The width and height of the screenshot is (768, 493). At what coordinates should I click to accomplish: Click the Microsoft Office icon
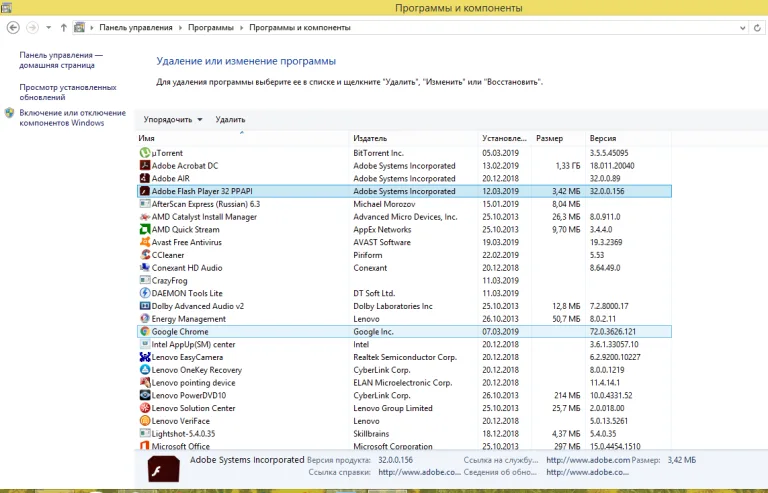(x=144, y=446)
